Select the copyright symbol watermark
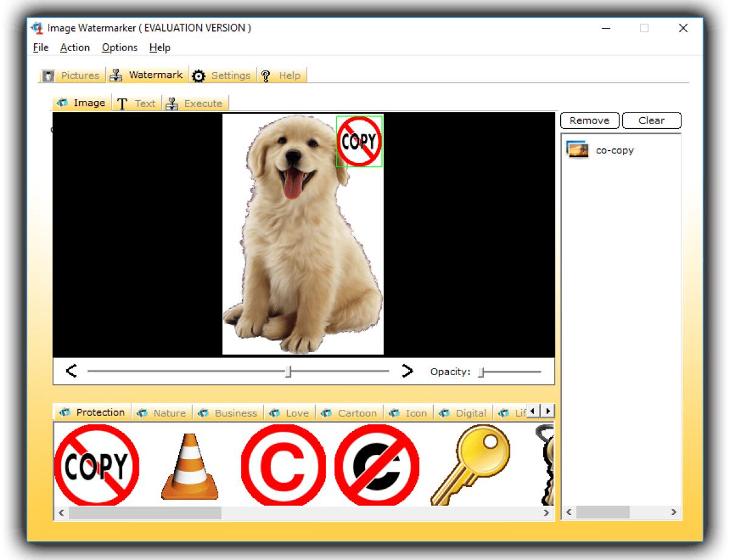This screenshot has height=560, width=730. pyautogui.click(x=280, y=466)
